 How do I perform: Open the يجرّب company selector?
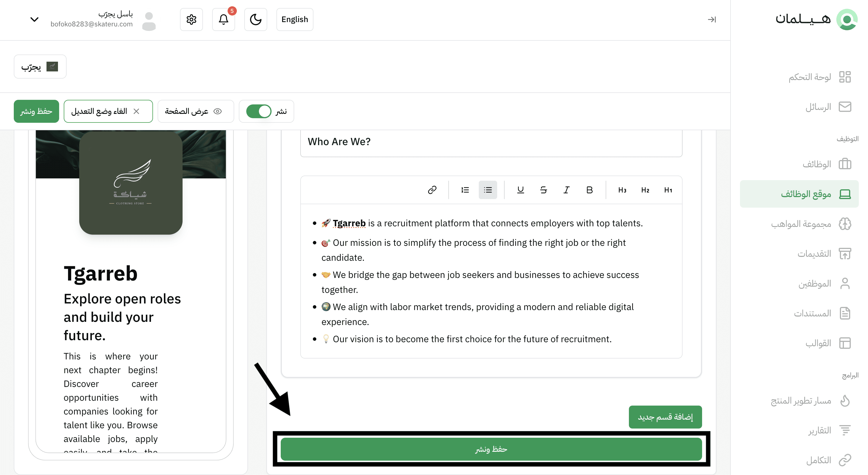point(40,67)
